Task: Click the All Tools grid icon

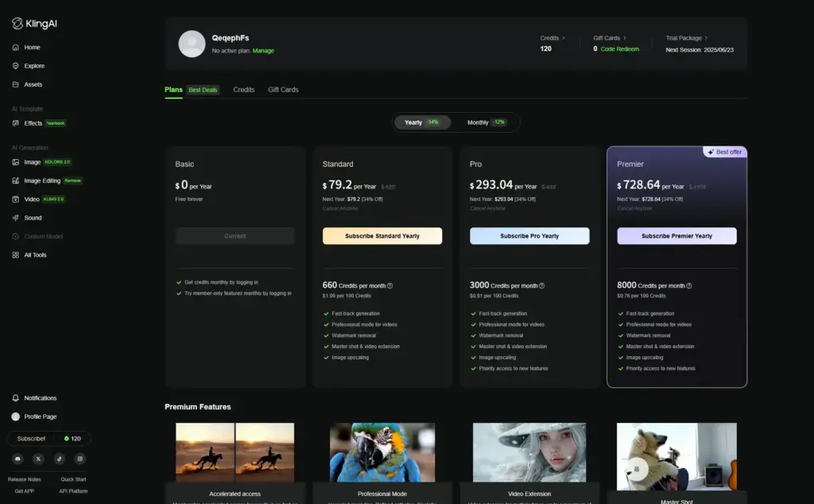Action: (16, 255)
